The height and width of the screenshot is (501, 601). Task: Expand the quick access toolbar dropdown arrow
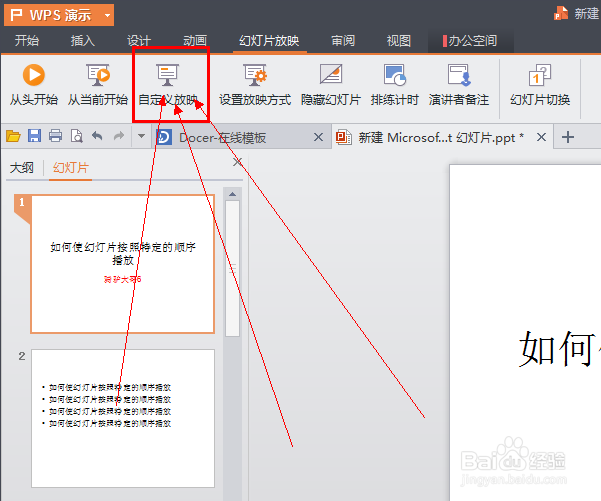click(141, 136)
